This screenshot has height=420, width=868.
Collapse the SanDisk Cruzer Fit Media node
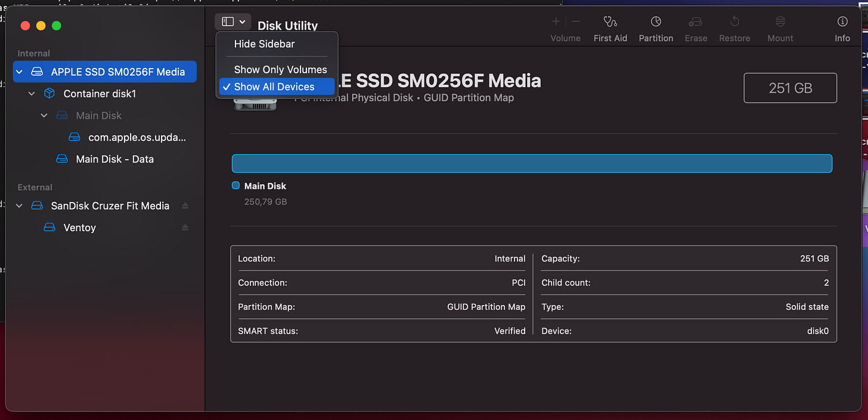click(19, 206)
